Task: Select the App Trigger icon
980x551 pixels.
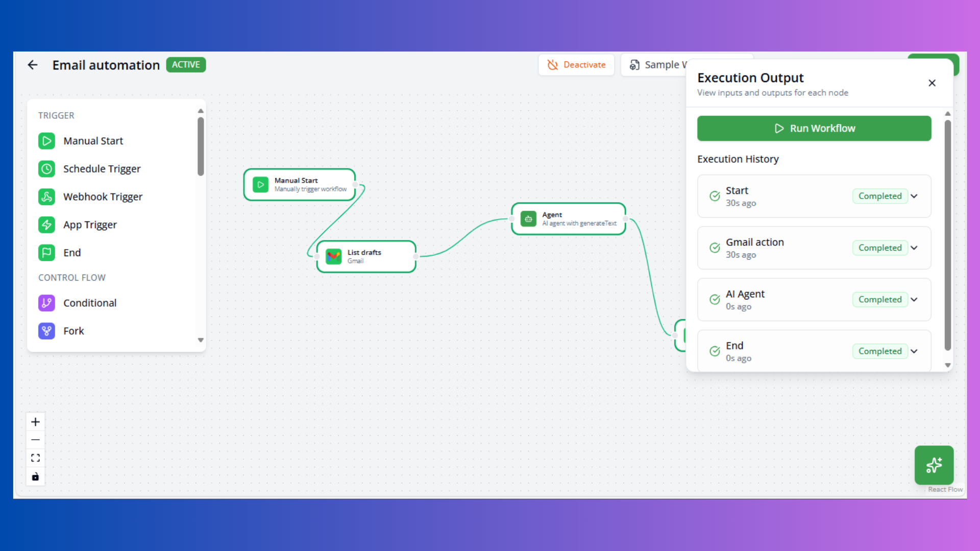Action: [46, 224]
